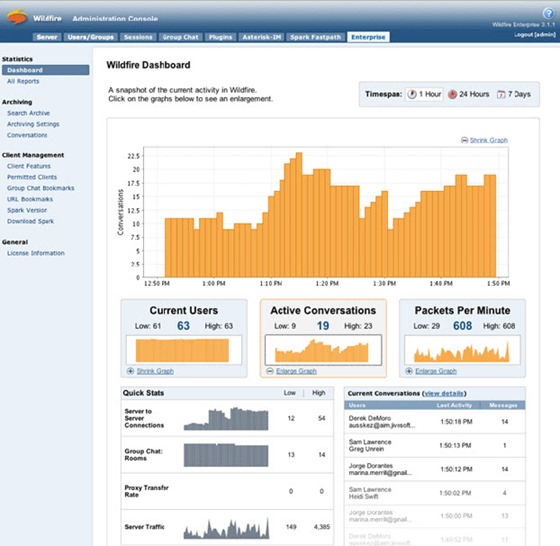This screenshot has width=560, height=546.
Task: Click the plus icon in Packets Per Minute card
Action: pyautogui.click(x=409, y=371)
